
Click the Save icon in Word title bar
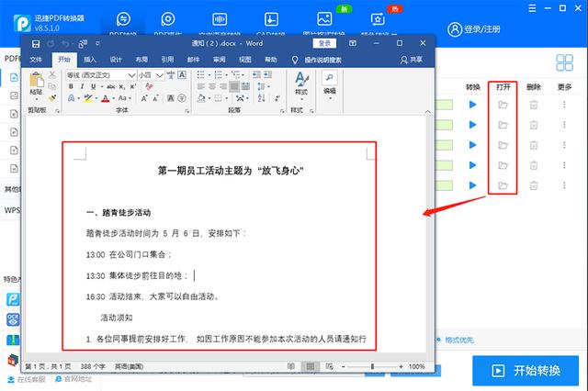pos(36,44)
